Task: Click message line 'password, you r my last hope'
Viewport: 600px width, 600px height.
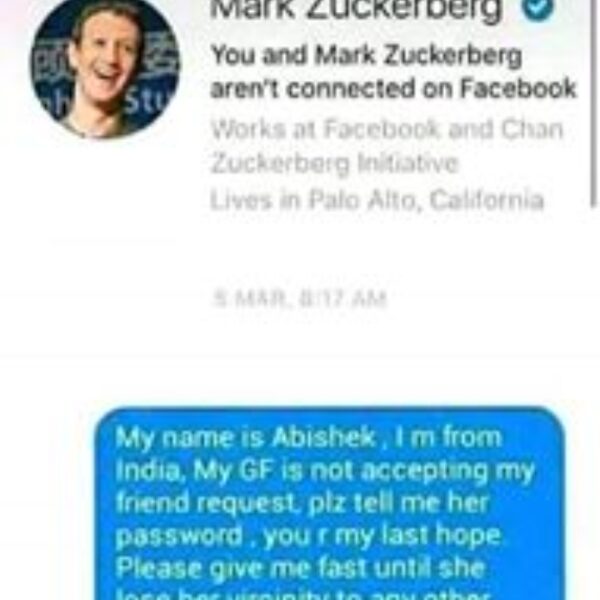Action: coord(308,536)
